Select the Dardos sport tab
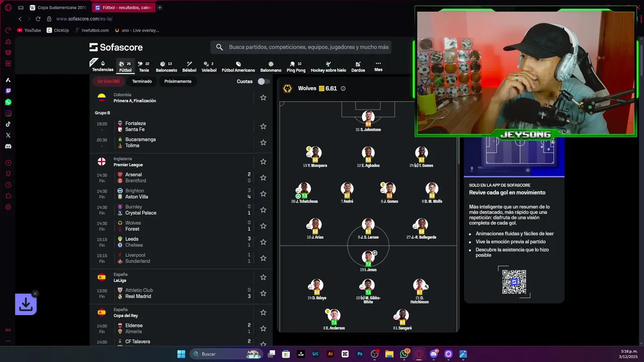 point(358,66)
